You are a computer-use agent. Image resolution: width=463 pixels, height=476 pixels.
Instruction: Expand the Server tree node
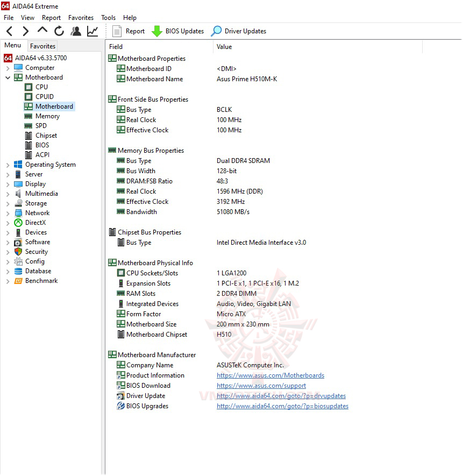[x=8, y=175]
